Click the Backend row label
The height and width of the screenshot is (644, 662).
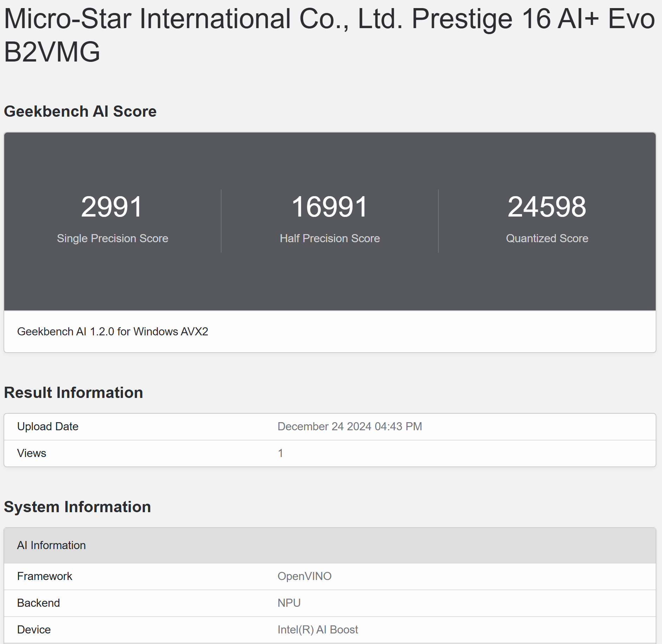coord(39,603)
